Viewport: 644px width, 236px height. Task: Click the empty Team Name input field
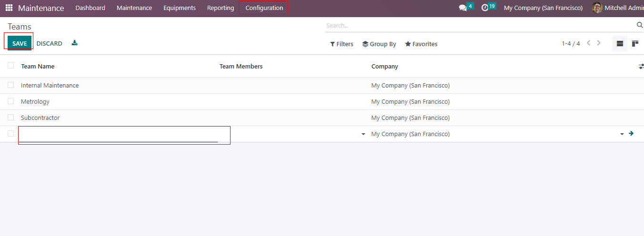point(118,135)
